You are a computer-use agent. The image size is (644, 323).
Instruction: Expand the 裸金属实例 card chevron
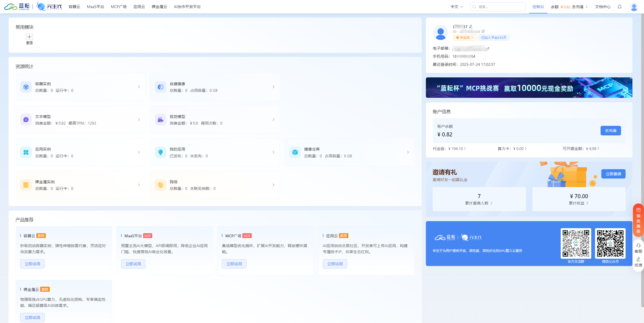coord(139,185)
